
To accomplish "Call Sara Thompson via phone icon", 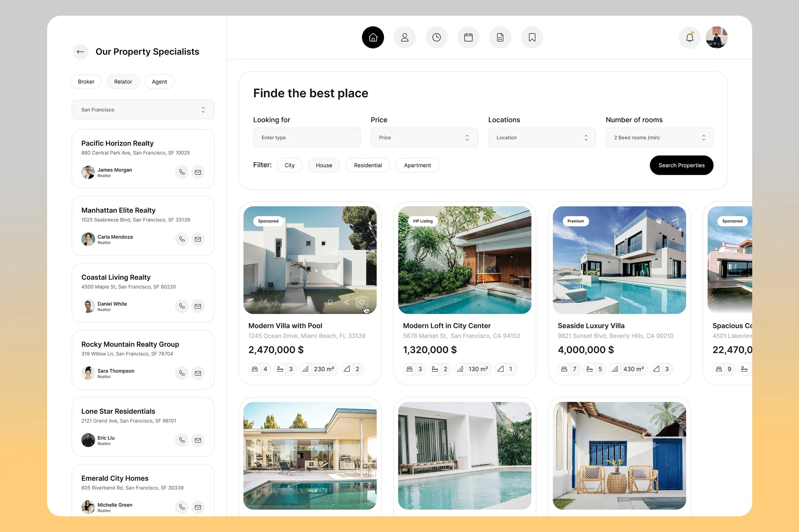I will (x=182, y=373).
